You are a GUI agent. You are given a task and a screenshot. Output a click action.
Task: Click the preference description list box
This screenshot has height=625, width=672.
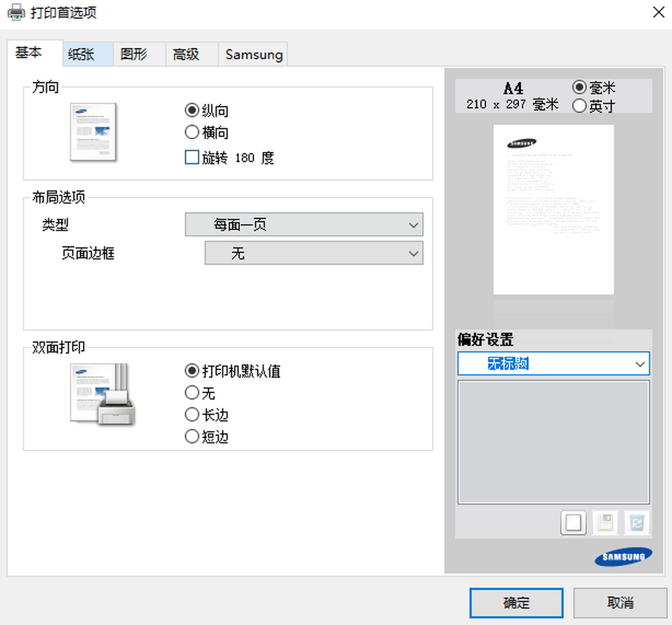(553, 442)
